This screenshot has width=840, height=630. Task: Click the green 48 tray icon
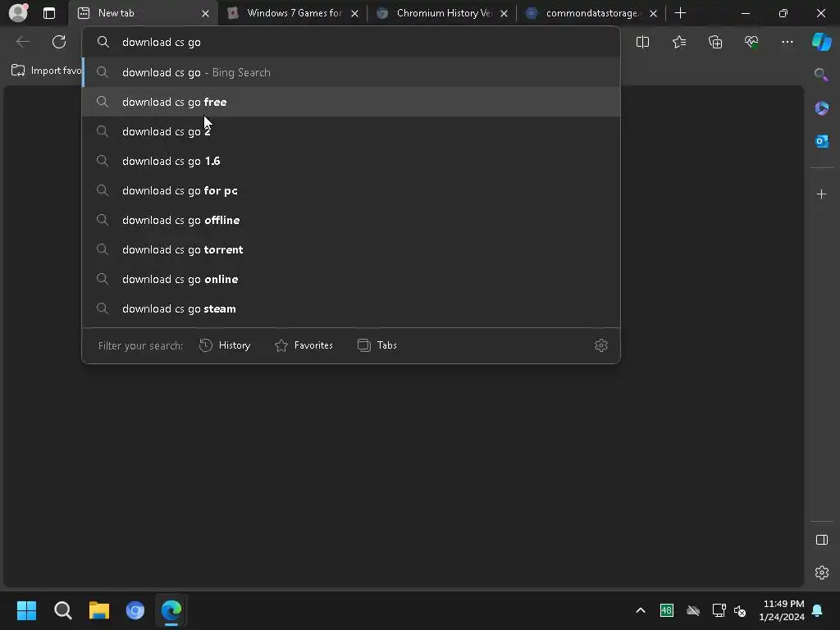666,610
